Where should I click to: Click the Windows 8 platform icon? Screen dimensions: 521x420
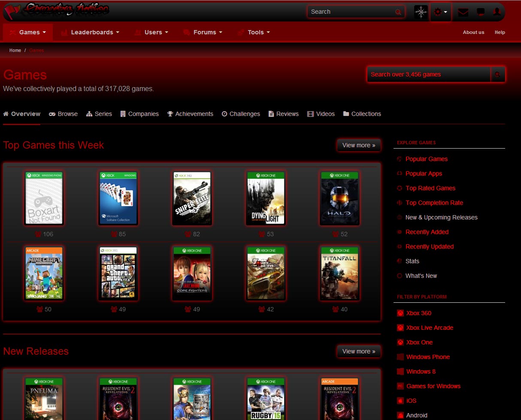400,371
